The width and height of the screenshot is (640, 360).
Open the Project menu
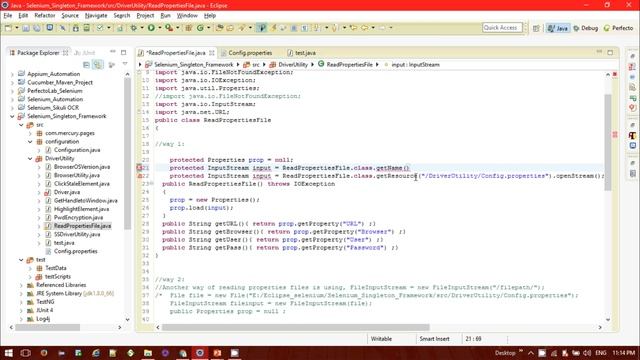click(x=145, y=16)
